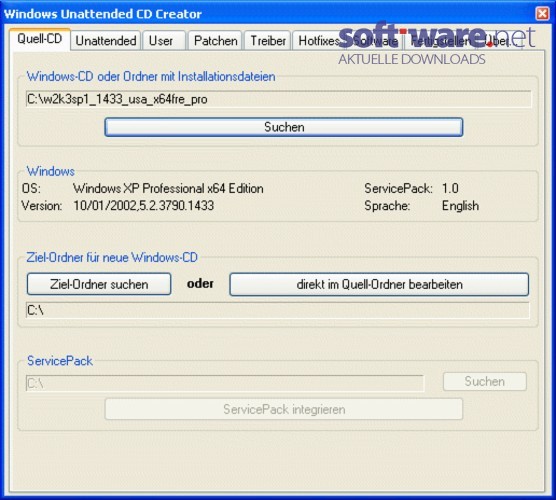
Task: Click the Suchen button under installation path
Action: click(x=284, y=127)
